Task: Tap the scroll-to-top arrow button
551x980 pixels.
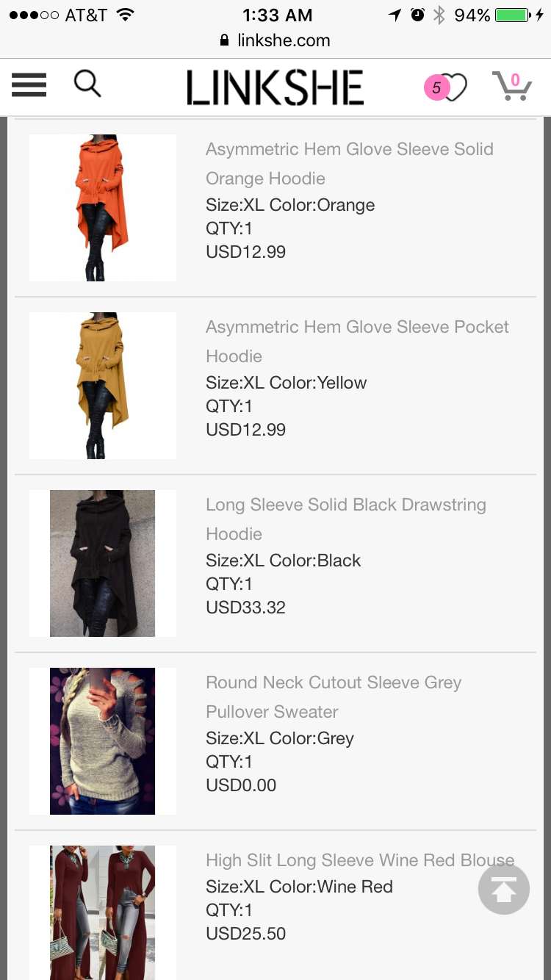Action: pyautogui.click(x=504, y=889)
